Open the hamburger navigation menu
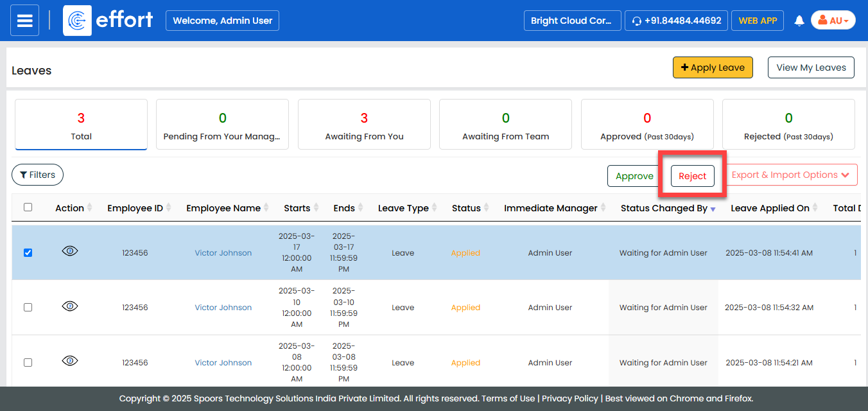 [x=24, y=21]
